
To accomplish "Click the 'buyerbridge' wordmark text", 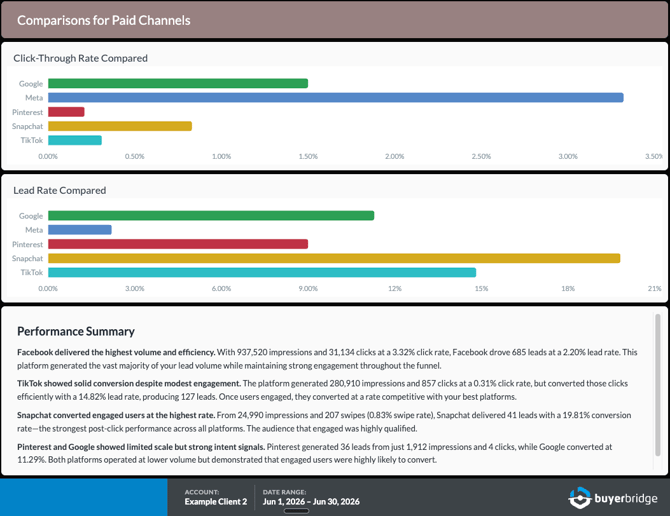I will coord(626,498).
